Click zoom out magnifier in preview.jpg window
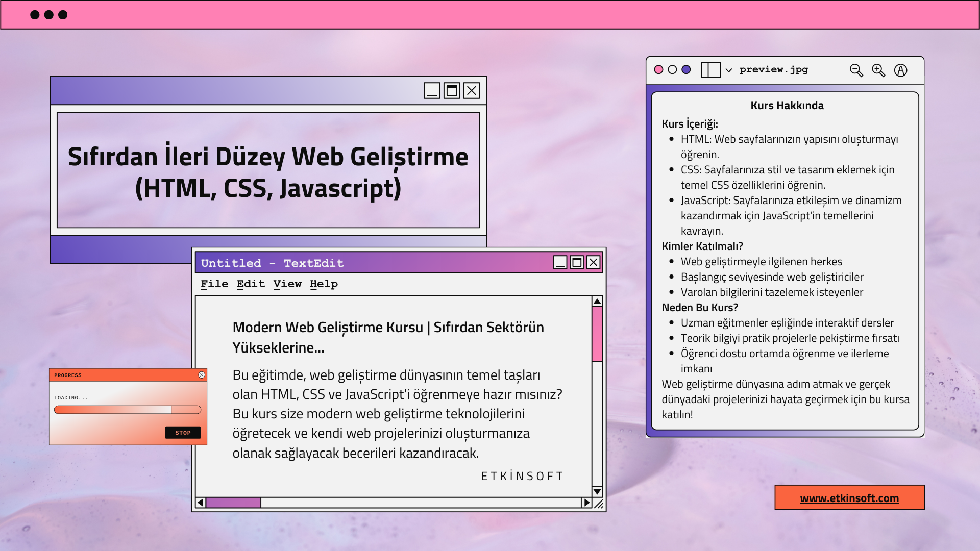The height and width of the screenshot is (551, 980). pyautogui.click(x=856, y=70)
